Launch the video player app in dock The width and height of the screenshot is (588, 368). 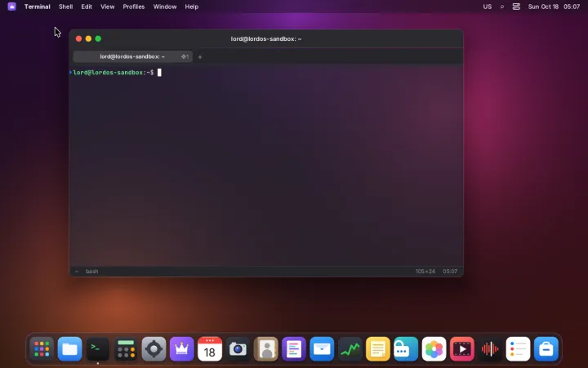coord(462,349)
